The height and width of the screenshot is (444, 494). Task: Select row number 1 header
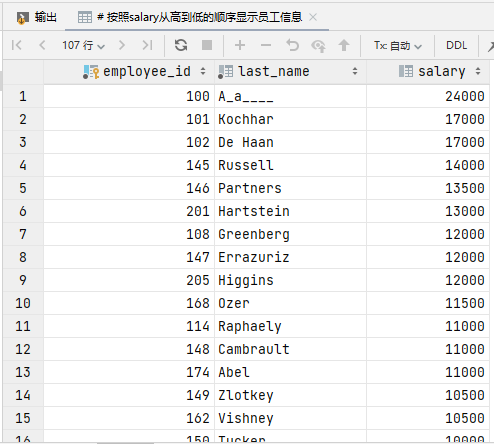pyautogui.click(x=23, y=96)
